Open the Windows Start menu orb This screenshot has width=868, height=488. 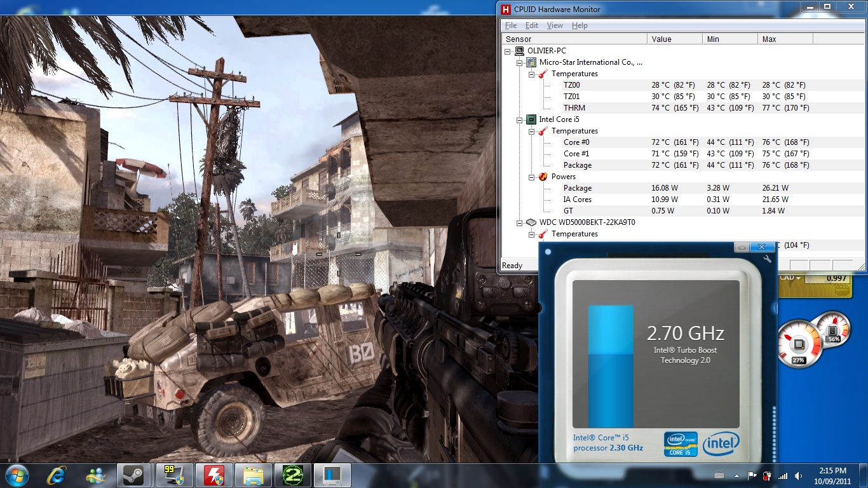pos(17,475)
